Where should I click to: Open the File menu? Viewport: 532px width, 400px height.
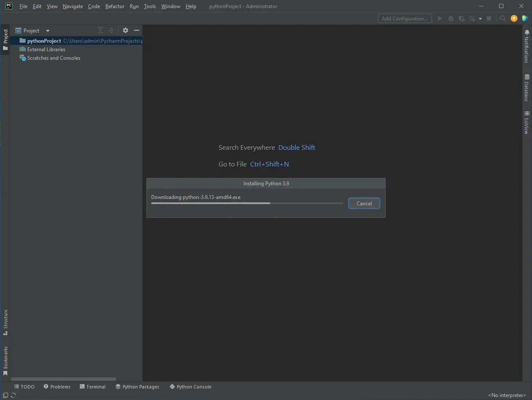click(x=23, y=6)
